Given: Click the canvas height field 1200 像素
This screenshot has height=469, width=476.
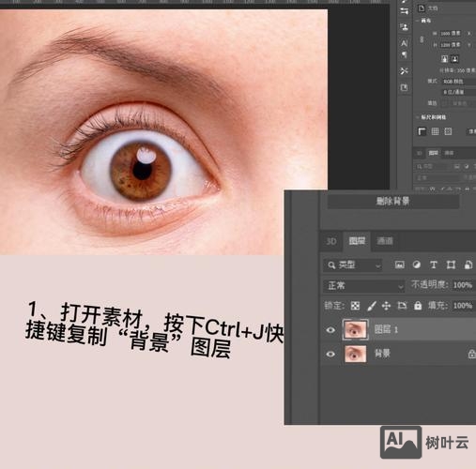Looking at the screenshot, I should [x=451, y=45].
